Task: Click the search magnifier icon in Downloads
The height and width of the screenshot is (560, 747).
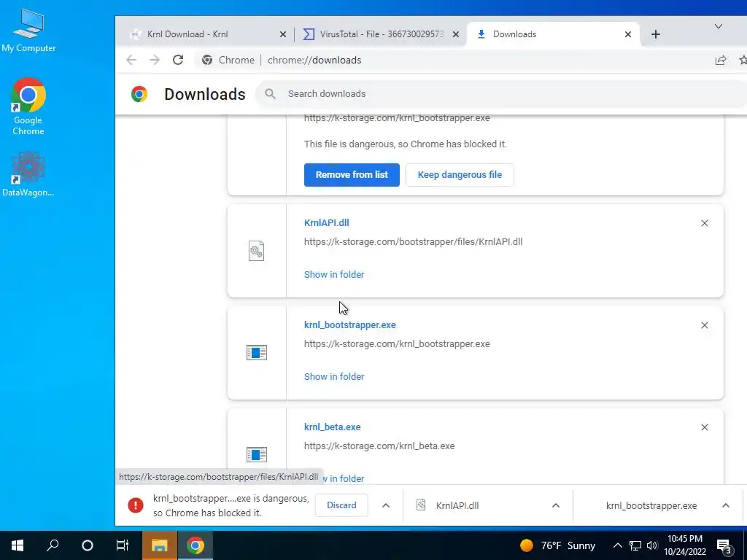Action: (x=270, y=94)
